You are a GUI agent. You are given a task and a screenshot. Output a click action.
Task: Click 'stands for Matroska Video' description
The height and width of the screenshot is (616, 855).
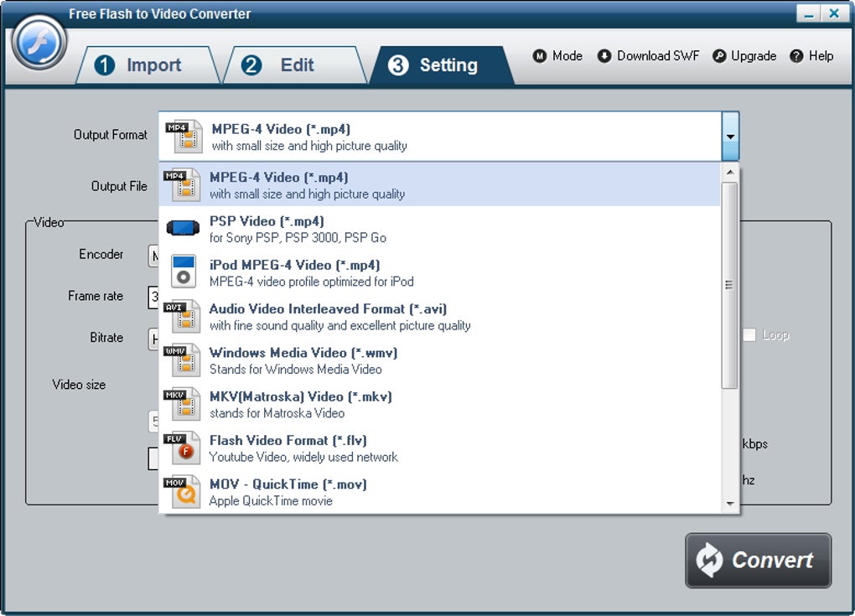pos(277,413)
